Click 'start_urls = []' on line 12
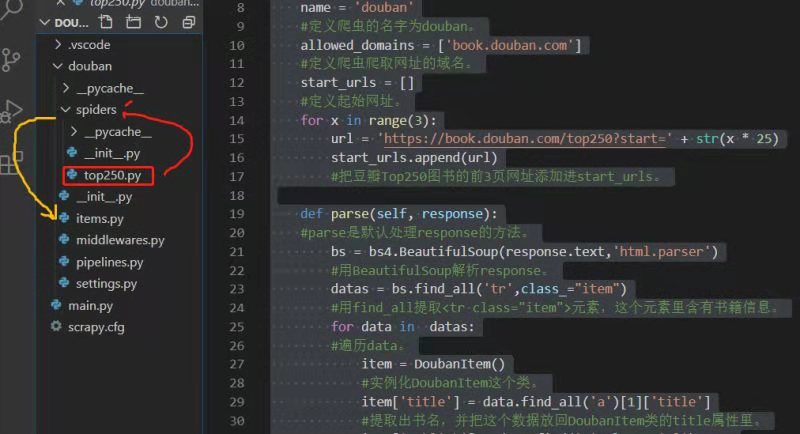This screenshot has height=434, width=800. [357, 83]
